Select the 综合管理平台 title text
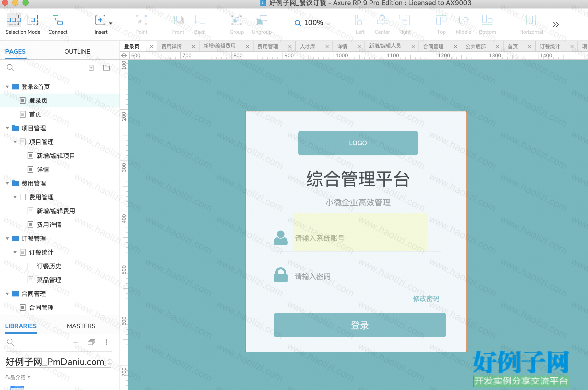Image resolution: width=588 pixels, height=390 pixels. (358, 179)
